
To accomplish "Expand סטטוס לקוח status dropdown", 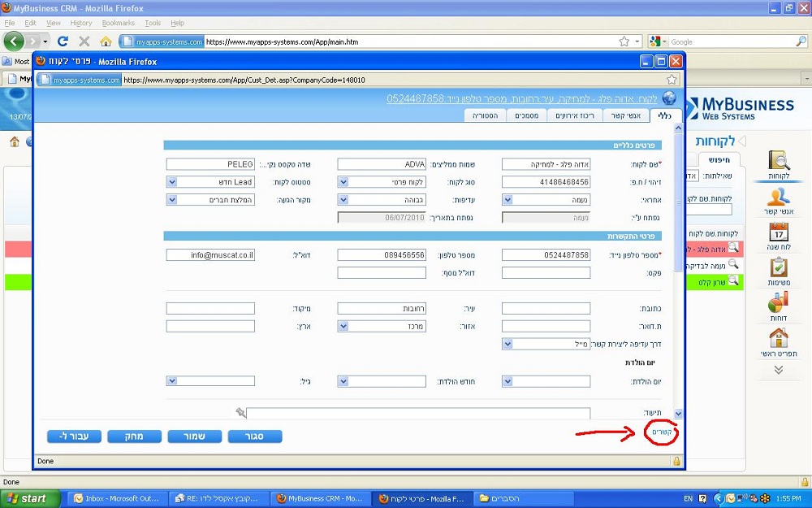I will coord(172,182).
